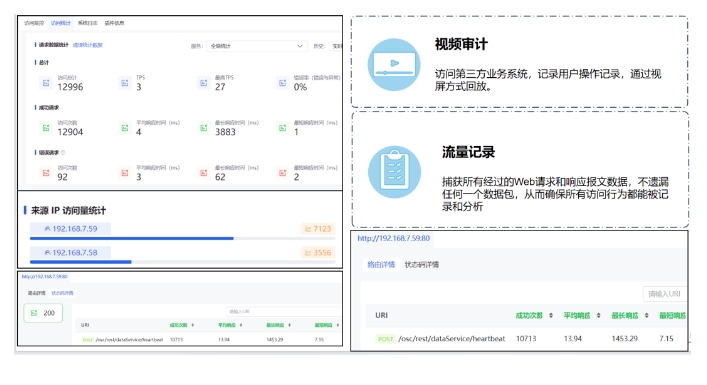
Task: Click the progress bar under 192.168.7.58
Action: (x=183, y=262)
